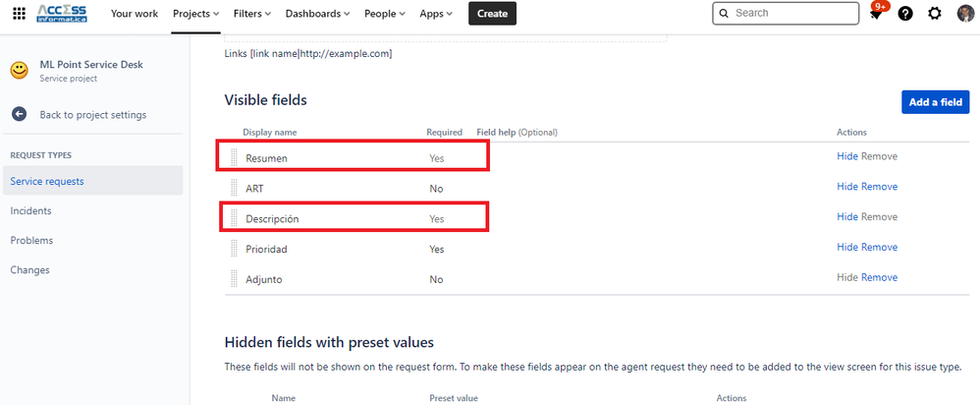Click into the Search box
Viewport: 980px width, 405px height.
click(x=786, y=13)
